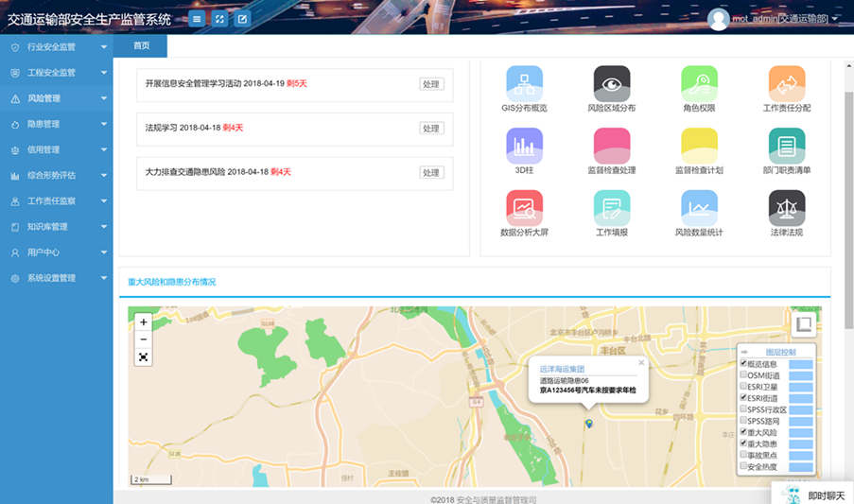This screenshot has height=504, width=854.
Task: Toggle the 事故黑点 layer checkbox
Action: [x=743, y=455]
